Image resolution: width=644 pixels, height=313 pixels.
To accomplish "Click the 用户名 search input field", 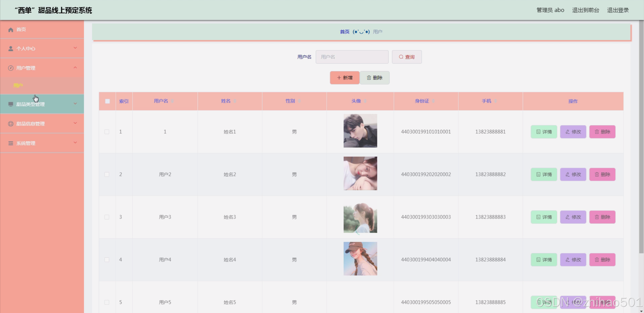I will (x=352, y=57).
